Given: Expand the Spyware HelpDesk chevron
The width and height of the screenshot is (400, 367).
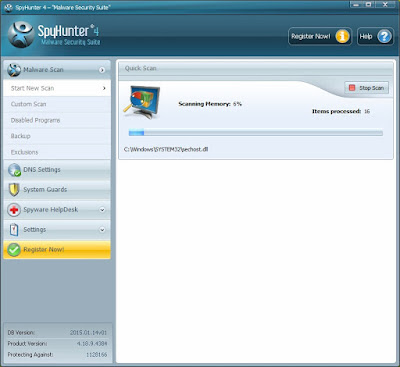Looking at the screenshot, I should tap(102, 210).
